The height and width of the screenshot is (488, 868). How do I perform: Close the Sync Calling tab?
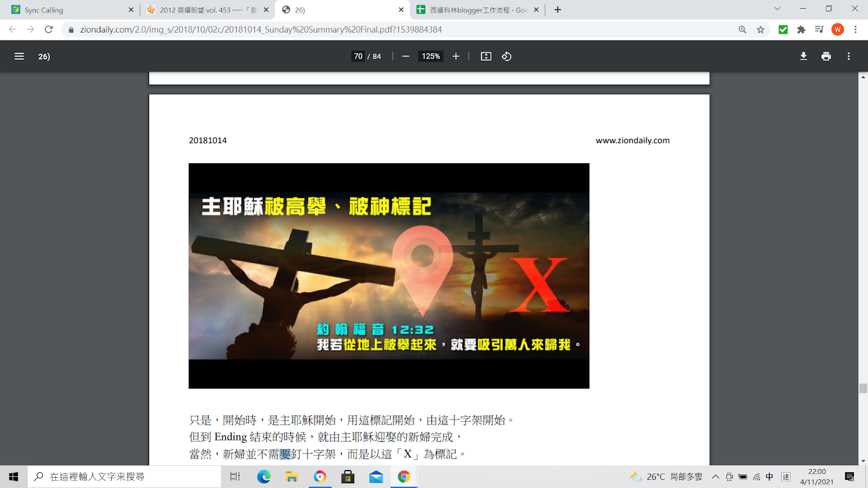pos(131,10)
